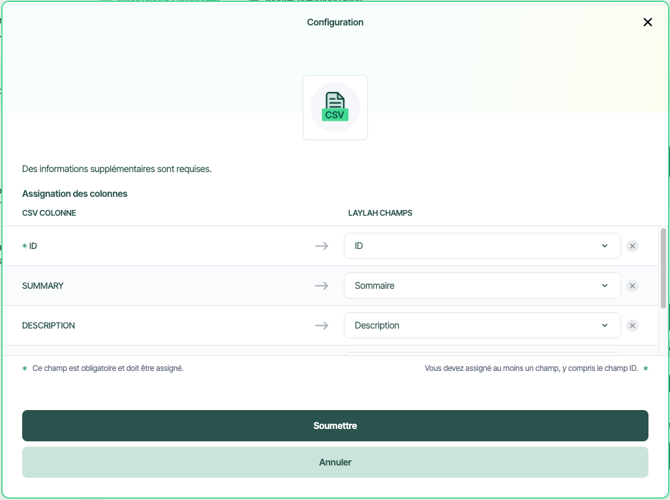Open the ID field dropdown
Image resolution: width=670 pixels, height=500 pixels.
482,246
